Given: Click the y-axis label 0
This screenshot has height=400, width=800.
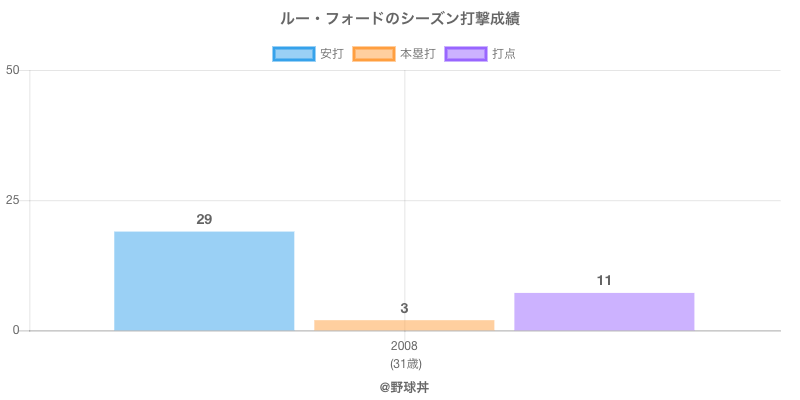Looking at the screenshot, I should pos(17,331).
